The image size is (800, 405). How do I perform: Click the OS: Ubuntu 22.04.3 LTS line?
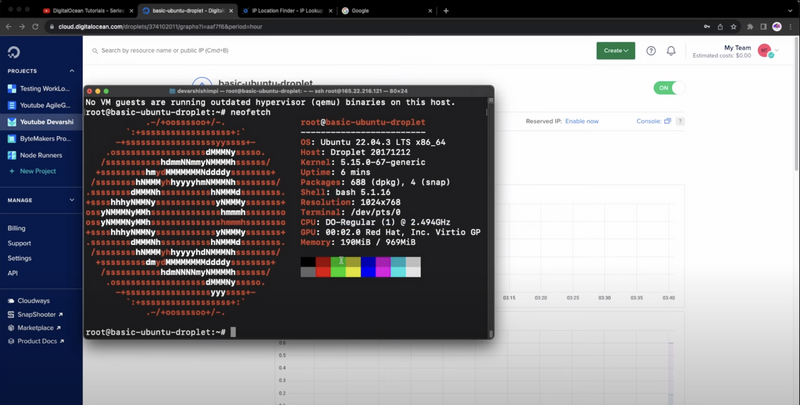tap(373, 142)
